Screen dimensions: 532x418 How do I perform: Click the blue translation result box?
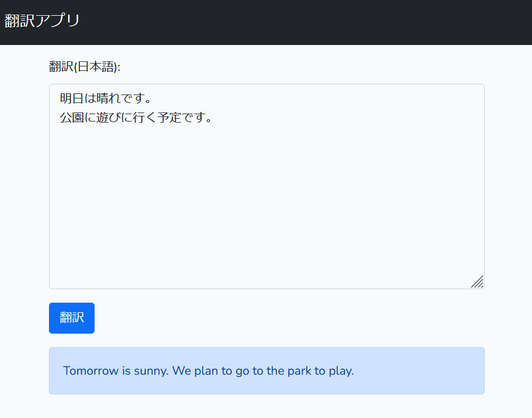click(267, 371)
